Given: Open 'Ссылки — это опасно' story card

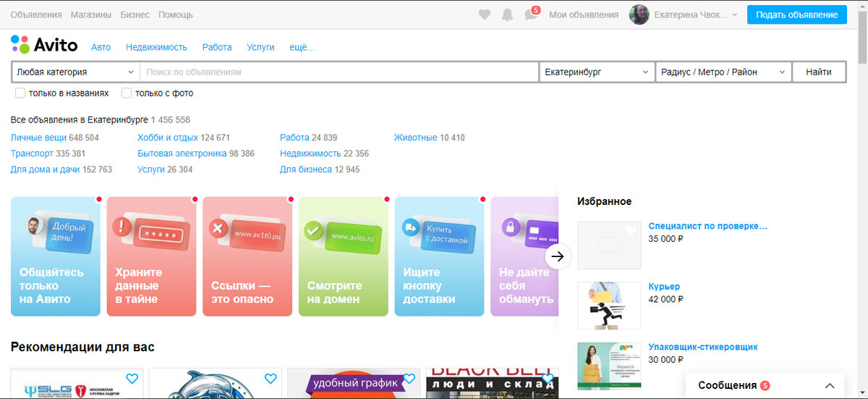Looking at the screenshot, I should click(247, 256).
